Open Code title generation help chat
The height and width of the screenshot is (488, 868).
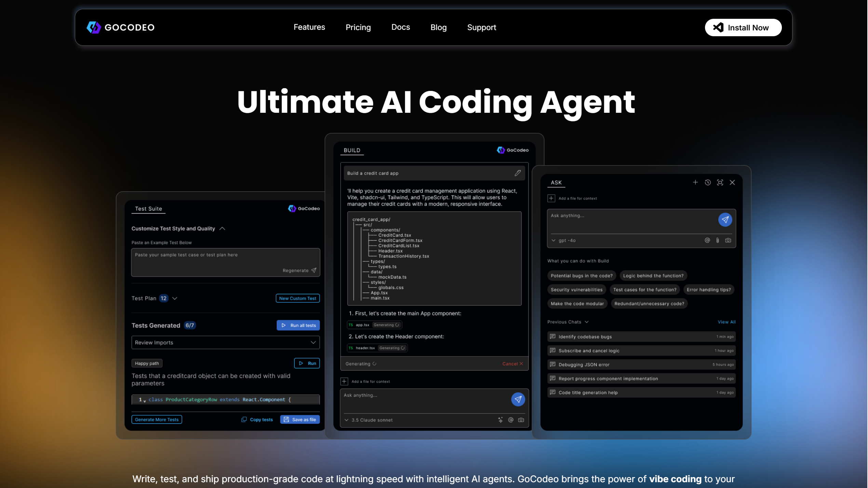pyautogui.click(x=641, y=393)
